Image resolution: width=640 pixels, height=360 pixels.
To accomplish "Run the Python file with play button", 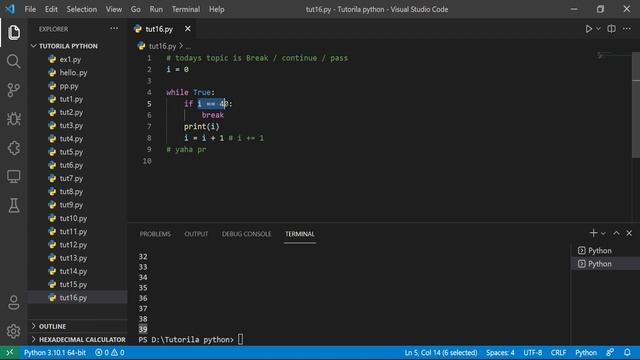I will coord(589,29).
